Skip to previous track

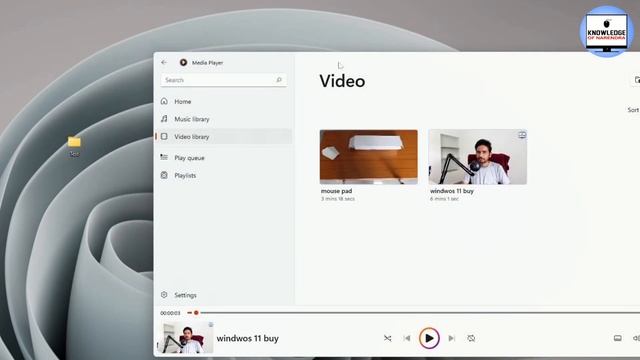click(407, 338)
